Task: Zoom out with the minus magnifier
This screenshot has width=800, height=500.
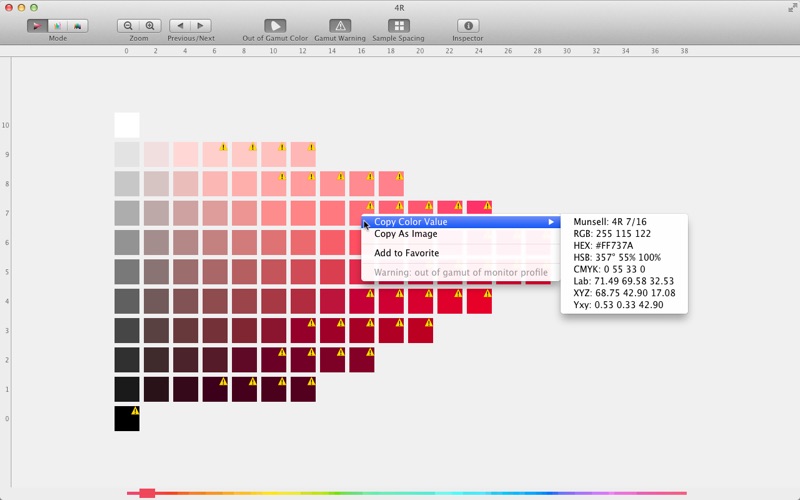Action: (128, 26)
